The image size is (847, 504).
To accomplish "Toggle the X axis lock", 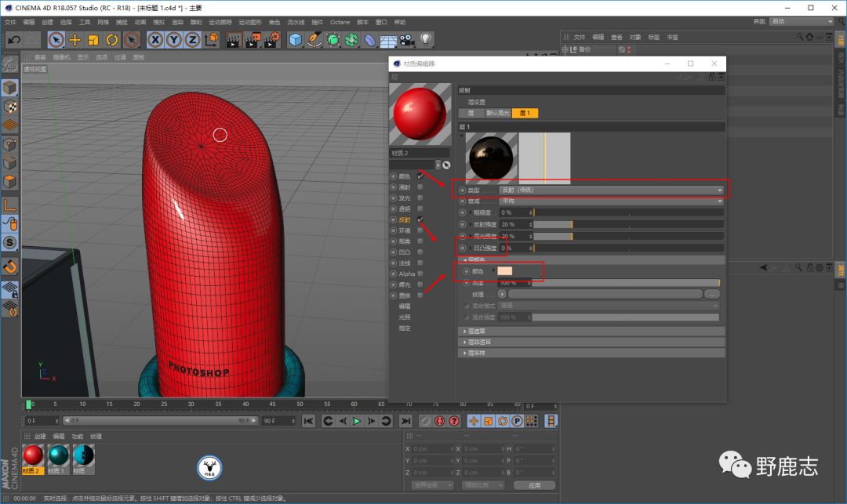I will tap(155, 39).
